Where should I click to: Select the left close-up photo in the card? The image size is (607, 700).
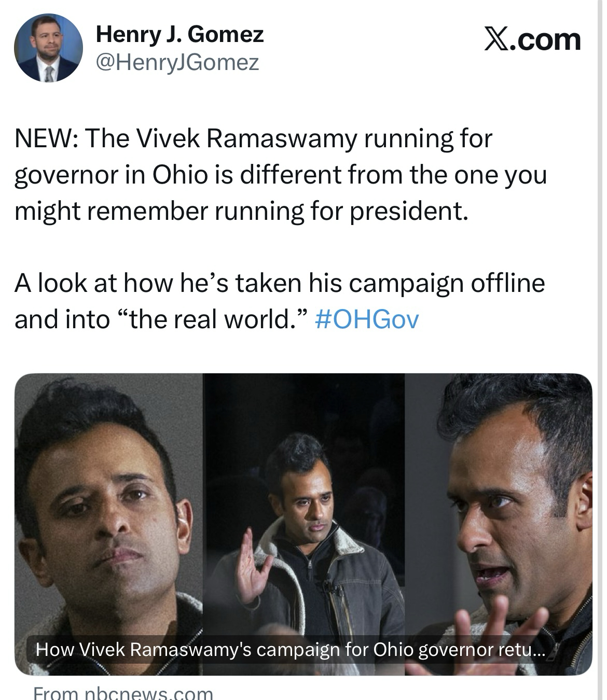click(x=108, y=508)
